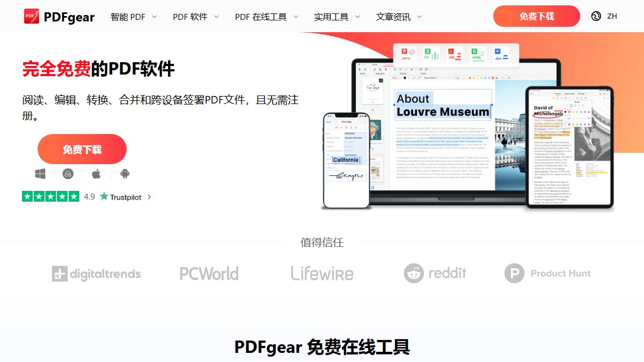The image size is (644, 362).
Task: Open the globe language icon
Action: pos(596,16)
